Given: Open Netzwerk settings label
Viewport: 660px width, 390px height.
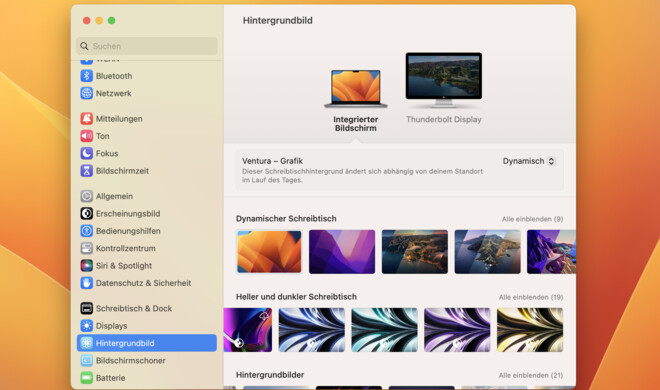Looking at the screenshot, I should click(114, 93).
